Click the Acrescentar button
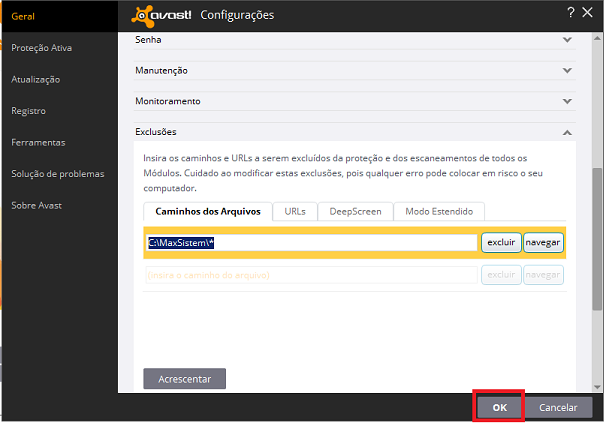The height and width of the screenshot is (423, 606). click(x=184, y=379)
